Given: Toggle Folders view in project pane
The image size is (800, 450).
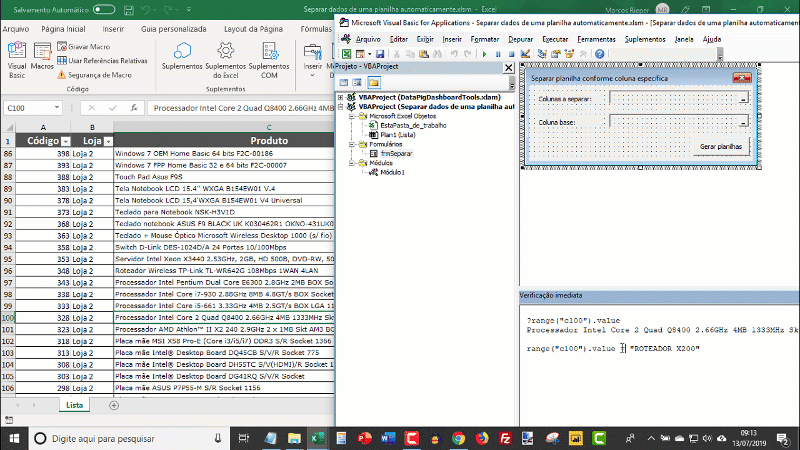Looking at the screenshot, I should pyautogui.click(x=374, y=83).
